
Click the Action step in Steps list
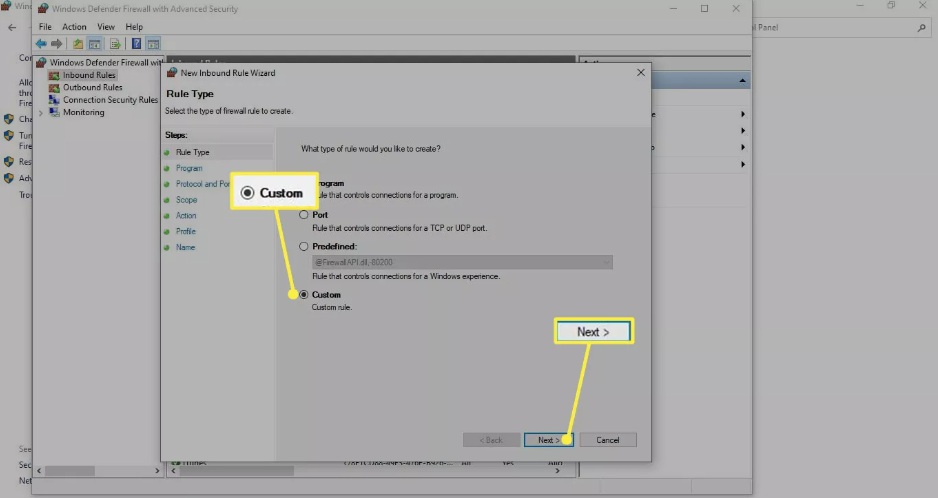[x=185, y=215]
